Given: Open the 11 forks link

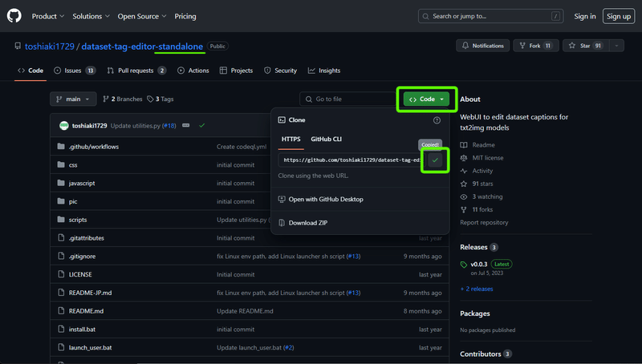Looking at the screenshot, I should coord(477,209).
